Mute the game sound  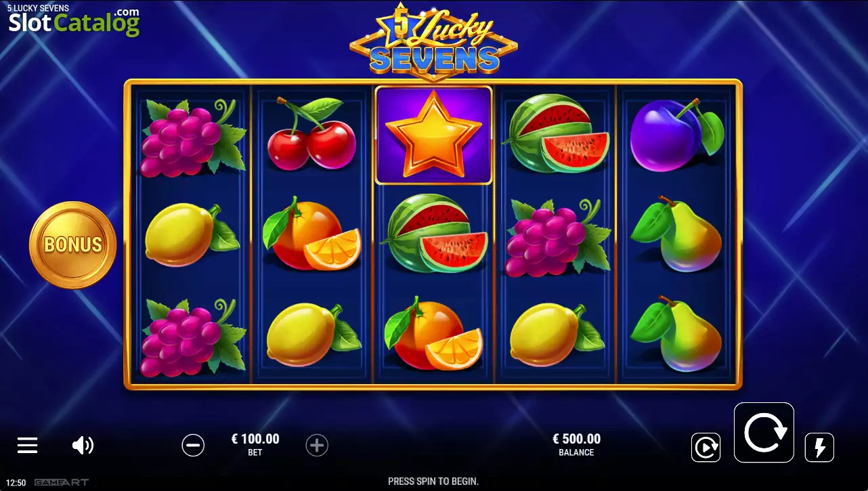(x=83, y=445)
